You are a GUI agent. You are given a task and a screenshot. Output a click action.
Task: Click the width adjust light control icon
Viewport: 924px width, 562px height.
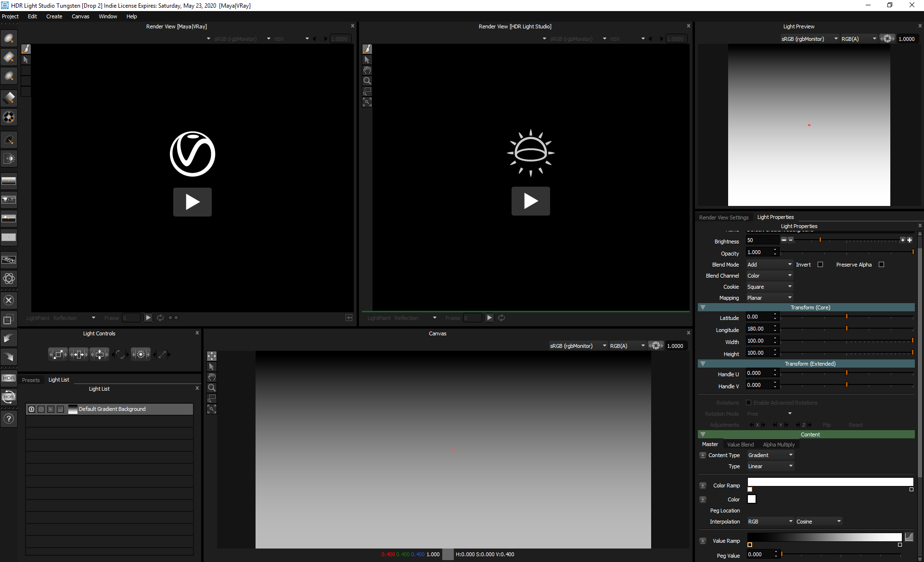[x=79, y=355]
